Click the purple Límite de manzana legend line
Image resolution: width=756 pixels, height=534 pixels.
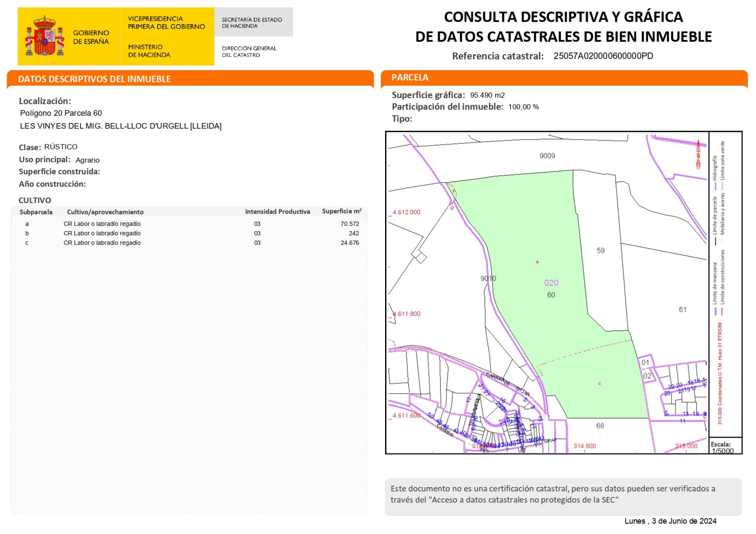tap(715, 311)
